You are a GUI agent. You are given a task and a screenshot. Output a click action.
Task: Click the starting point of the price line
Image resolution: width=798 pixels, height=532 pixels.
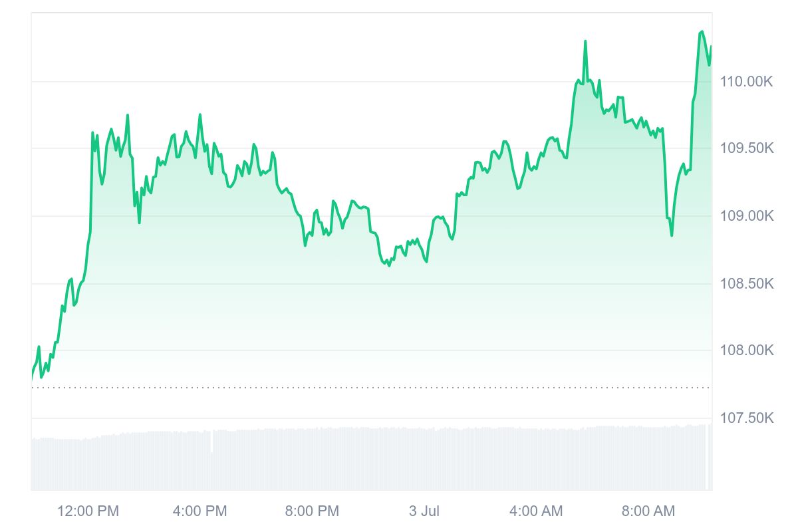coord(32,379)
